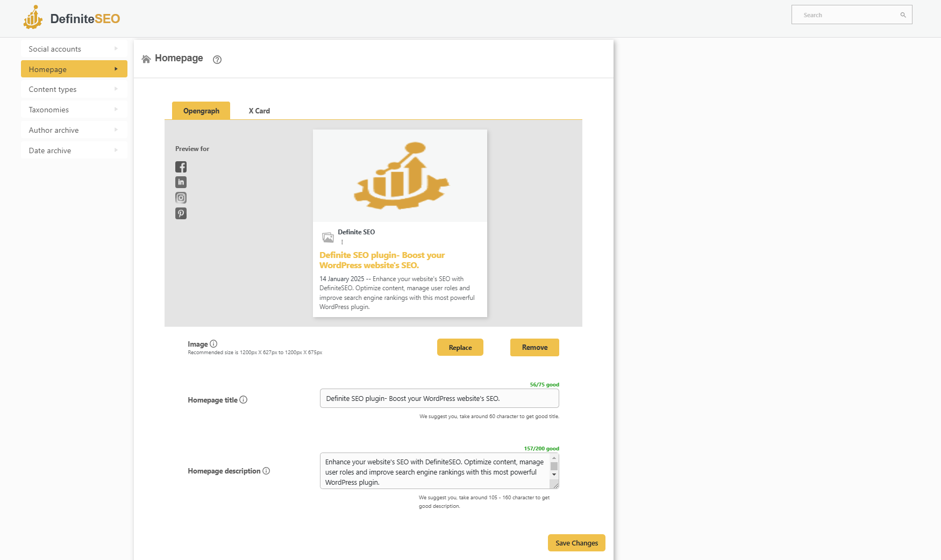Open Content types in sidebar
941x560 pixels.
pos(74,89)
